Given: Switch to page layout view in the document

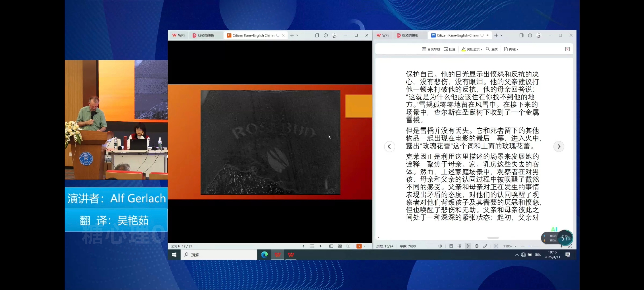Looking at the screenshot, I should click(451, 246).
